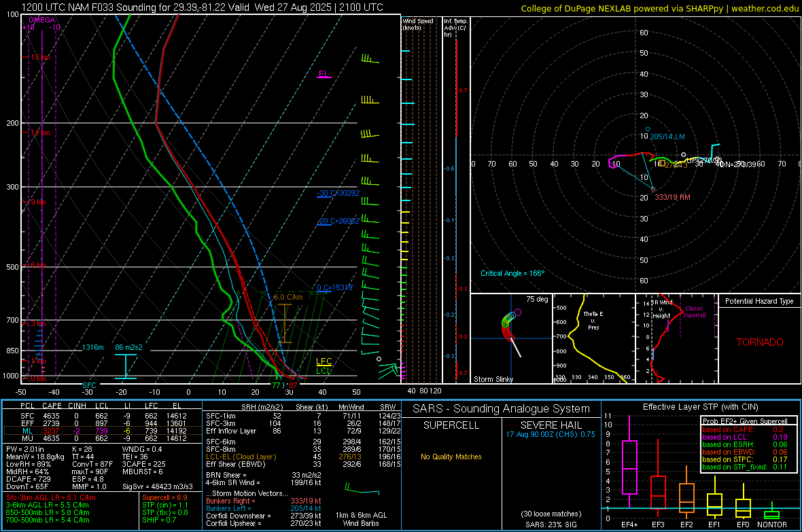
Task: Click the green LCL label
Action: 324,370
